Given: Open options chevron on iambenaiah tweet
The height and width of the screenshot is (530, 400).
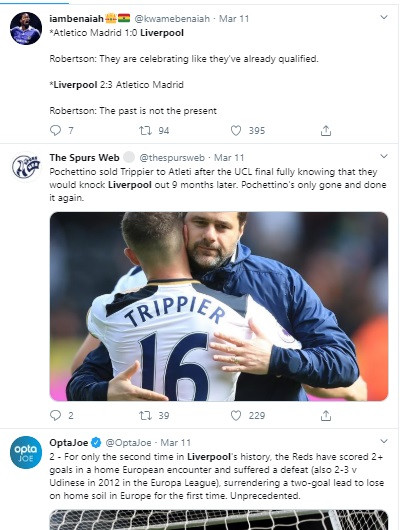Looking at the screenshot, I should point(384,17).
